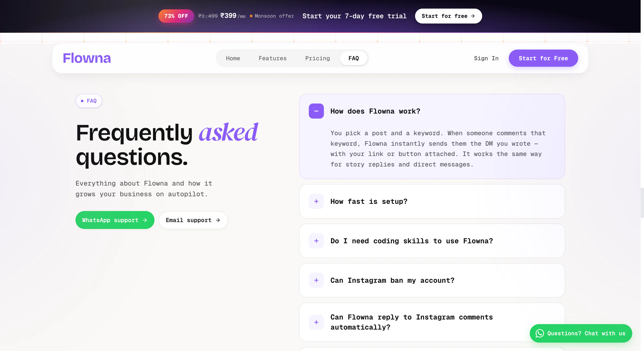
Task: Click the Flowna logo
Action: (87, 58)
